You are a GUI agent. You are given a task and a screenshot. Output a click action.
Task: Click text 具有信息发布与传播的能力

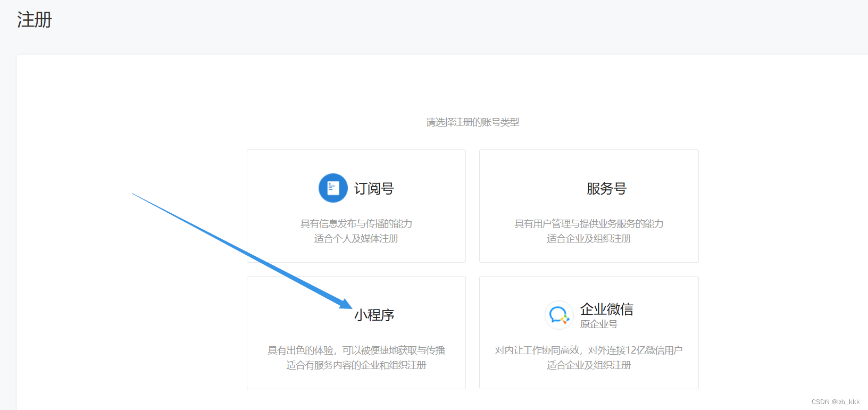[356, 224]
